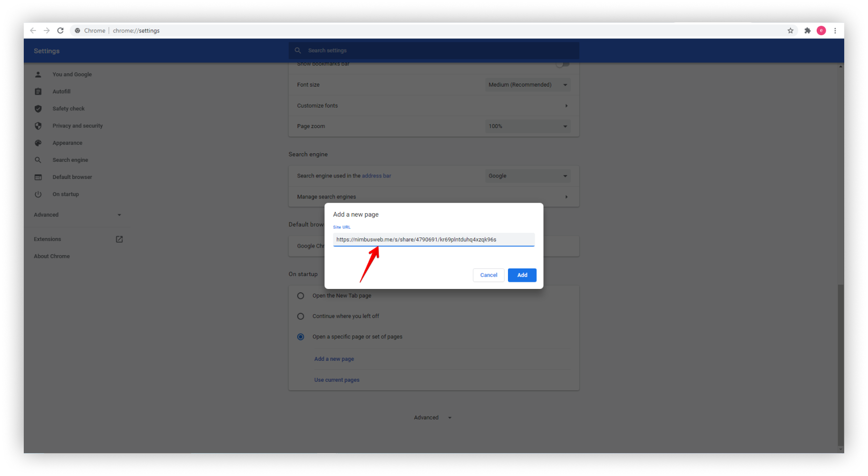
Task: Open the Page zoom dropdown
Action: point(527,126)
